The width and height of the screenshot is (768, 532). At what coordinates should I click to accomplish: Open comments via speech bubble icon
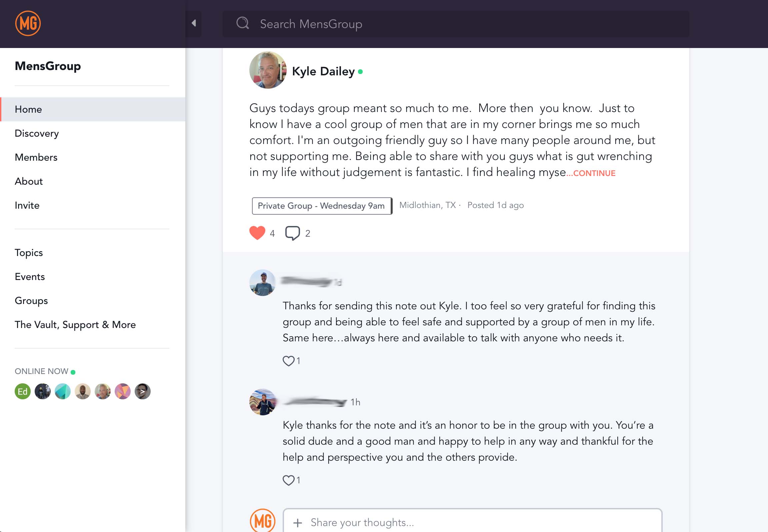tap(292, 233)
